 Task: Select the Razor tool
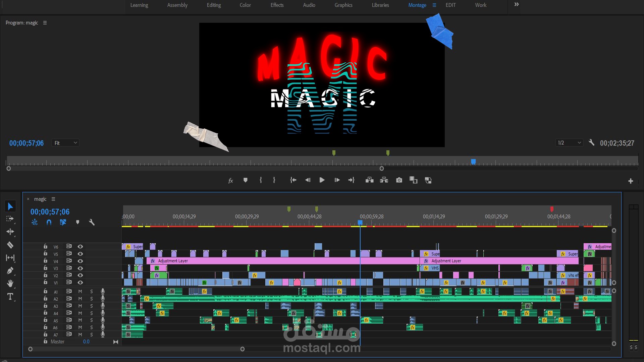pyautogui.click(x=10, y=245)
